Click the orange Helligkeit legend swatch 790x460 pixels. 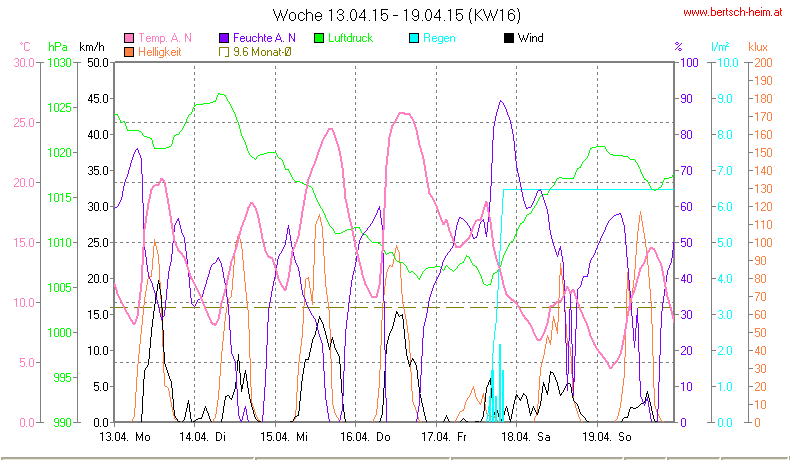pos(130,52)
